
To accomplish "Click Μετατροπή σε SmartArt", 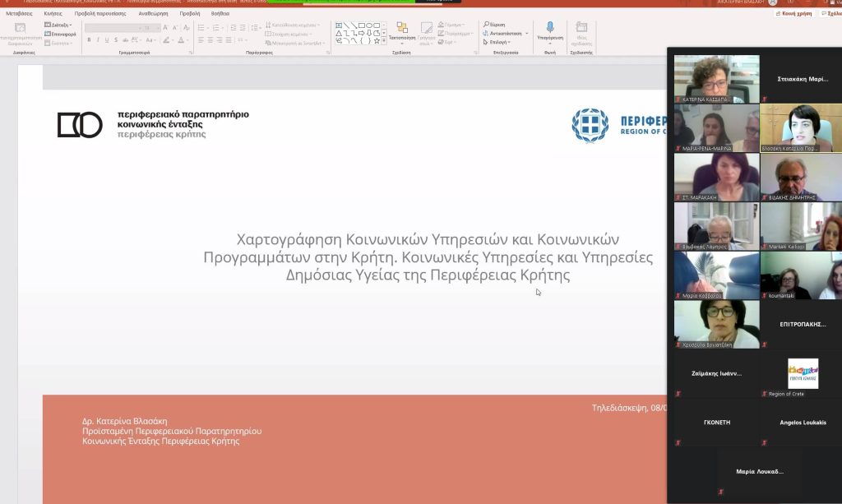I will pyautogui.click(x=295, y=43).
